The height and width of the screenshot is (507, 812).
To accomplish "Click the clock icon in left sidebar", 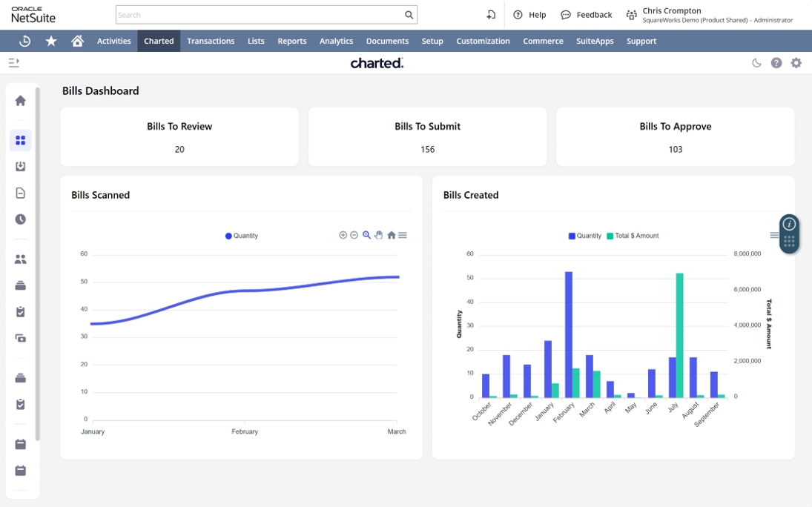I will [x=20, y=219].
